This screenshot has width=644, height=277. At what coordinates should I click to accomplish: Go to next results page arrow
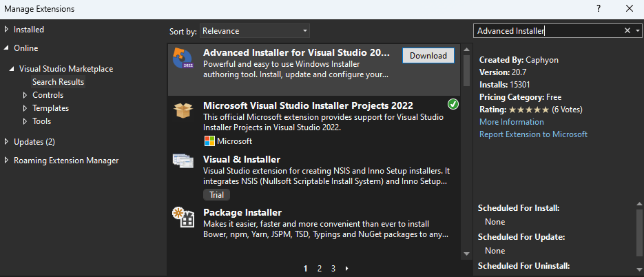click(347, 268)
